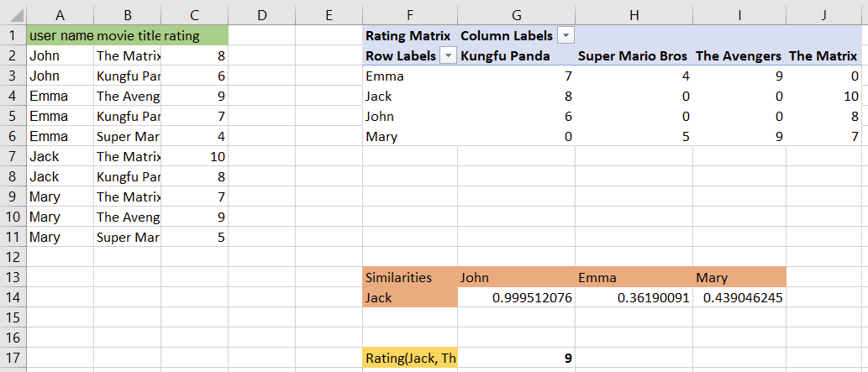Open the Row Labels filter dropdown
The width and height of the screenshot is (868, 372).
pyautogui.click(x=447, y=55)
